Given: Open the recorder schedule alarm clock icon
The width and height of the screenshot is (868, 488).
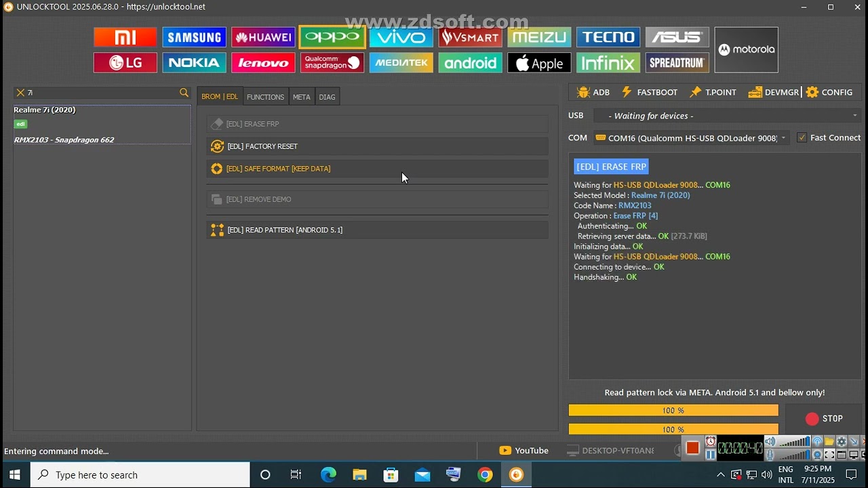Looking at the screenshot, I should (710, 442).
